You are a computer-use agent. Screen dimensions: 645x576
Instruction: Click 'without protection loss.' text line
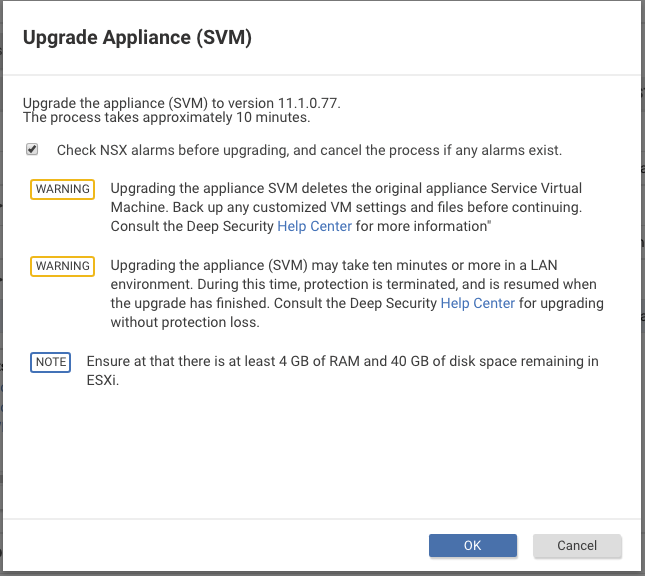185,322
